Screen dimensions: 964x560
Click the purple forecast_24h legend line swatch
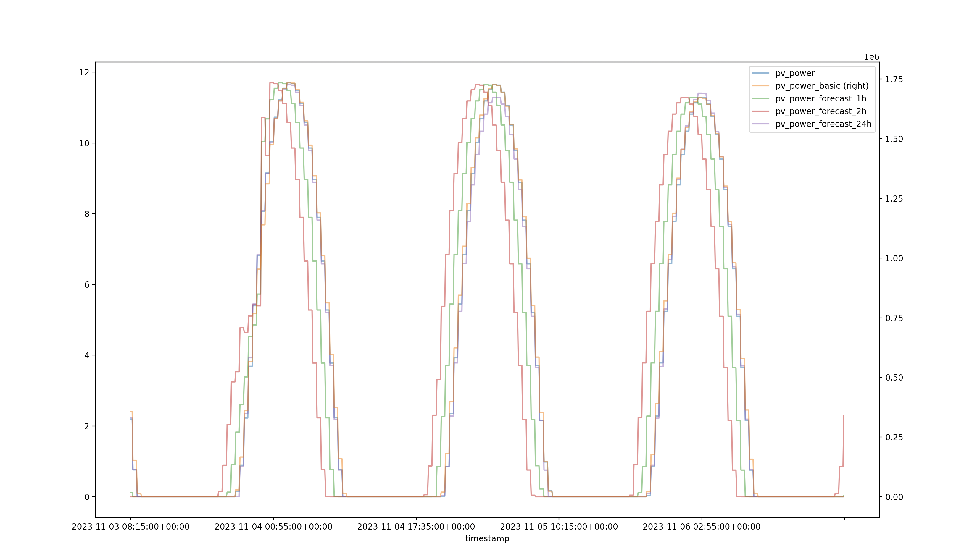[760, 124]
